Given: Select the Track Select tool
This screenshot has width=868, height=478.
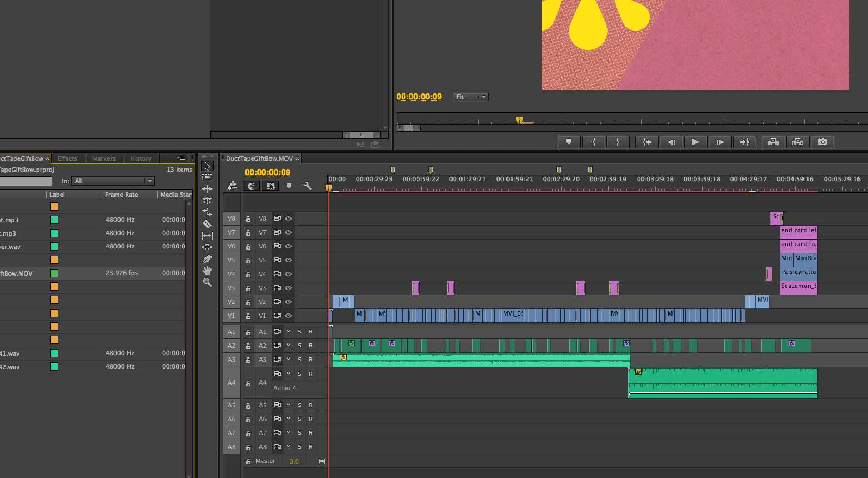Looking at the screenshot, I should (207, 177).
